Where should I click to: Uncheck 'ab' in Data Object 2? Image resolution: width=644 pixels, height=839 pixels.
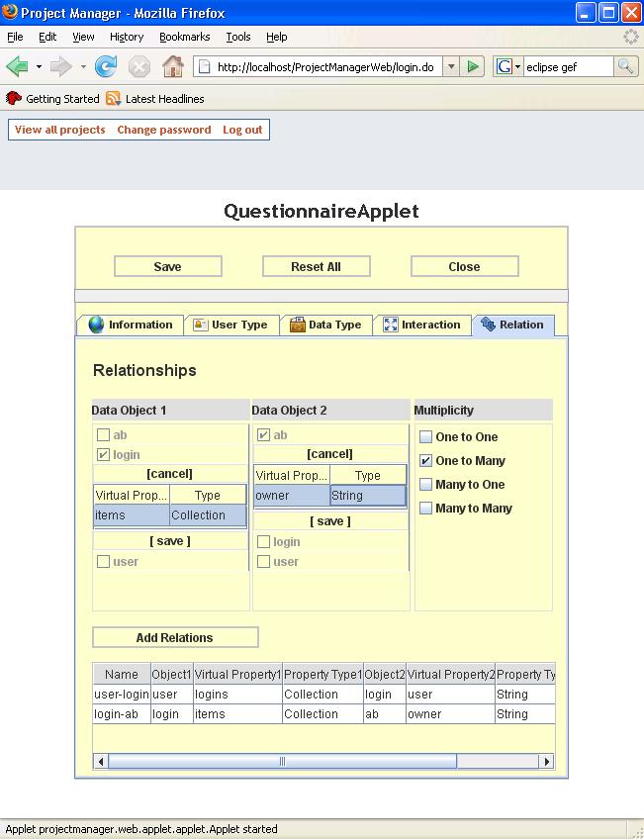[263, 435]
